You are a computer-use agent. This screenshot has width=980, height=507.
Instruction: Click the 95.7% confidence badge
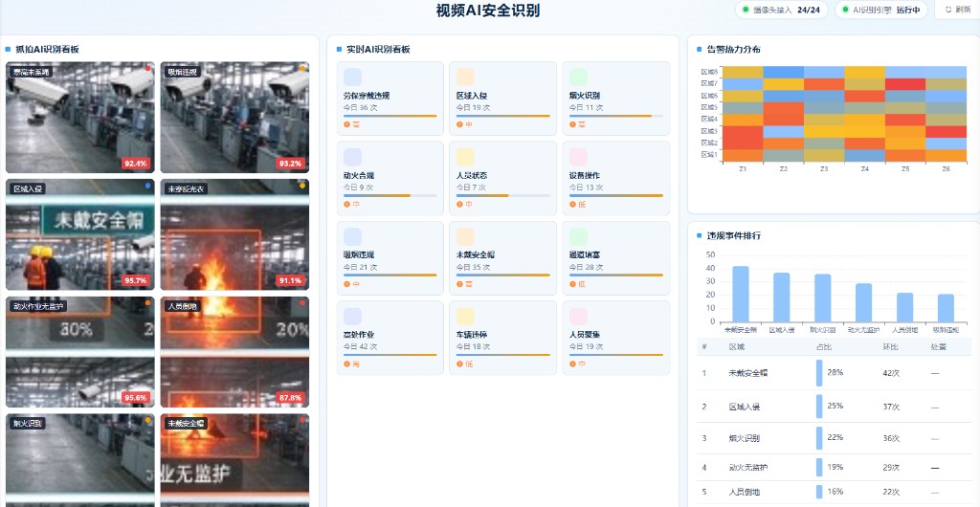136,281
